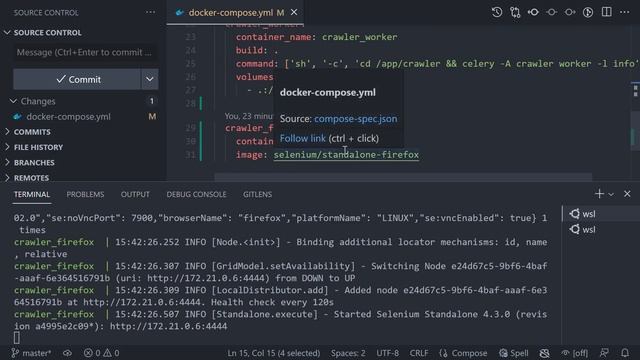
Task: Toggle the Spell checker status item
Action: coord(513,353)
